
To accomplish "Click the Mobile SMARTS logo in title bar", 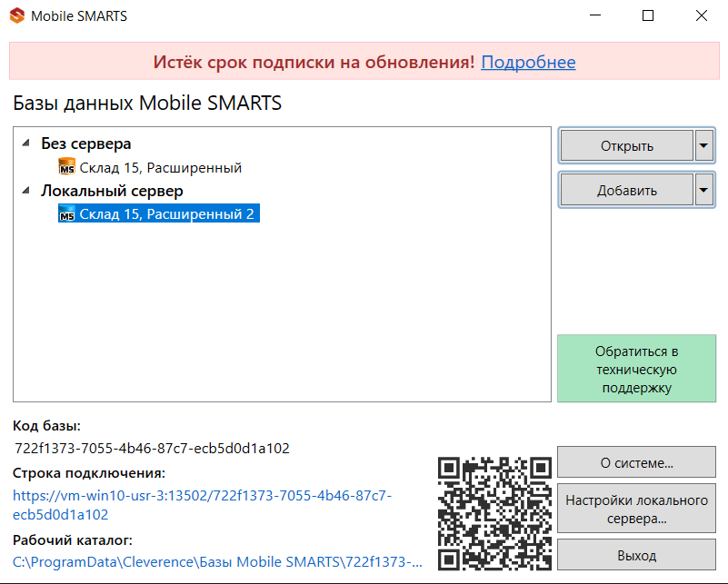I will click(17, 15).
